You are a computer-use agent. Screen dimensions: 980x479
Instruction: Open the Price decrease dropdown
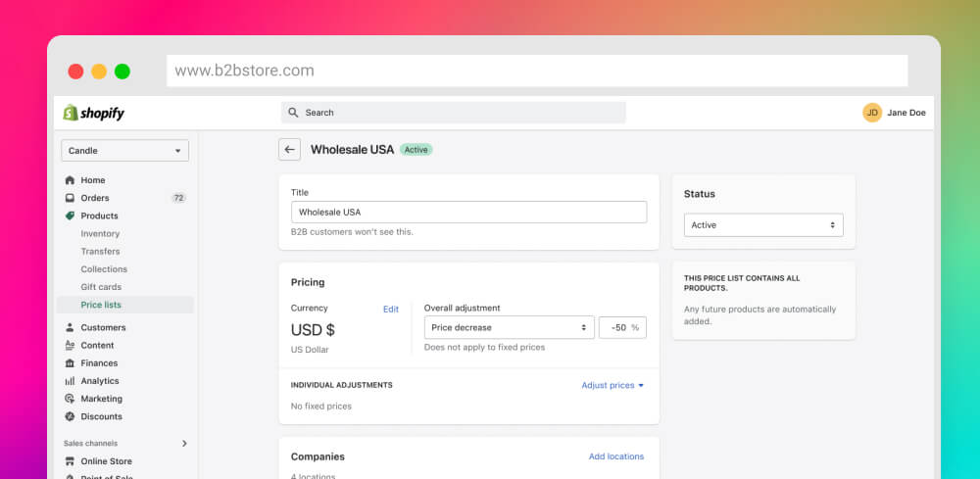click(x=509, y=327)
